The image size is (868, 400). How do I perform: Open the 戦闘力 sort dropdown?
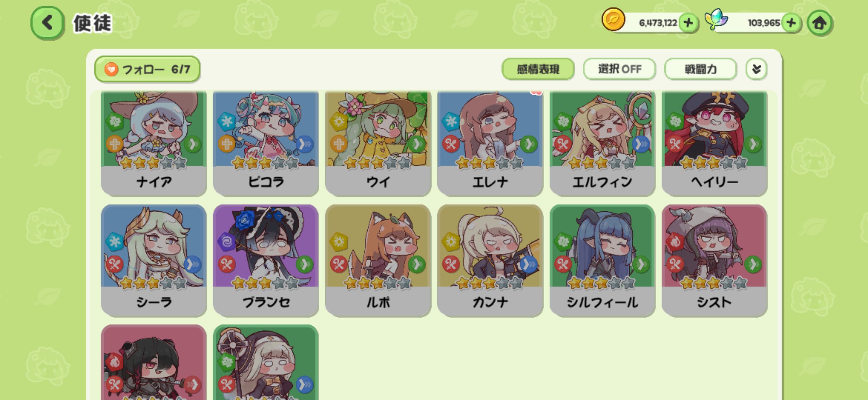coord(700,69)
